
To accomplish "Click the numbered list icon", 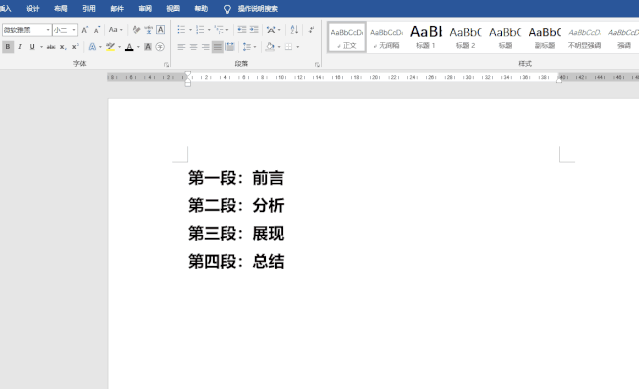I will (x=200, y=30).
